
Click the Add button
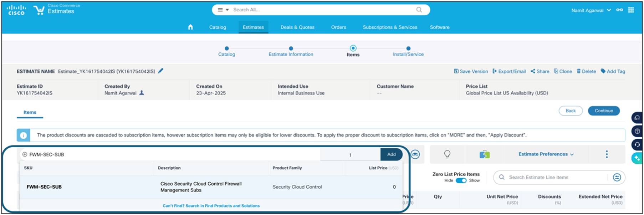point(391,154)
